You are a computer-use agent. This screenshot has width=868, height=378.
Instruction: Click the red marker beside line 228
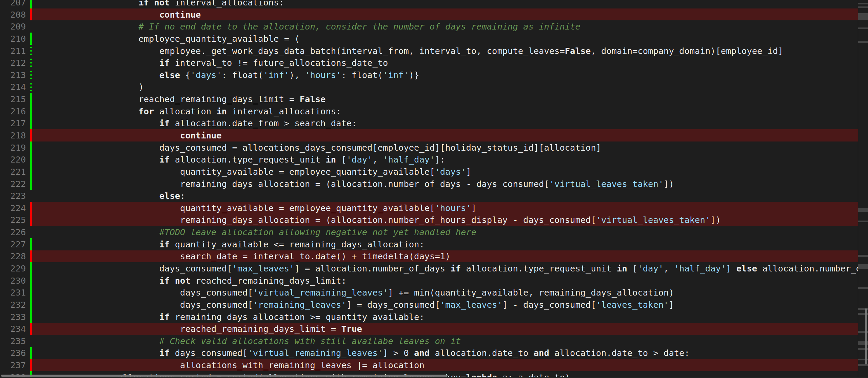click(31, 256)
